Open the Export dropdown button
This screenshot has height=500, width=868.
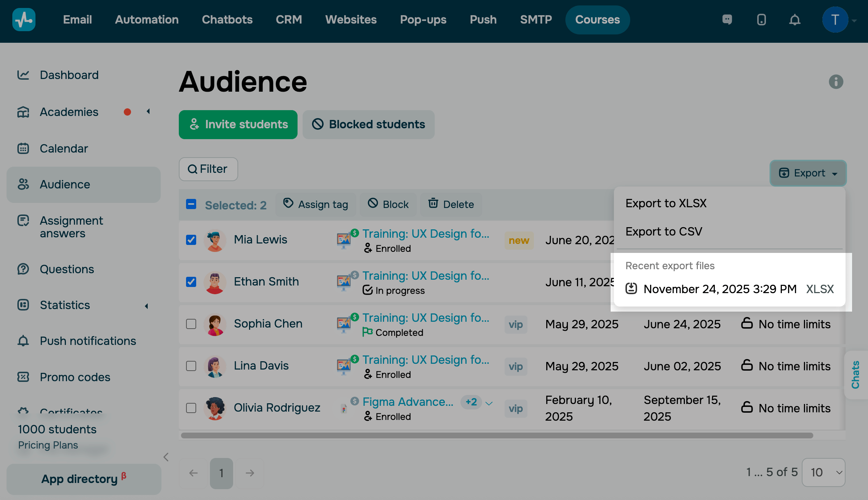coord(808,173)
